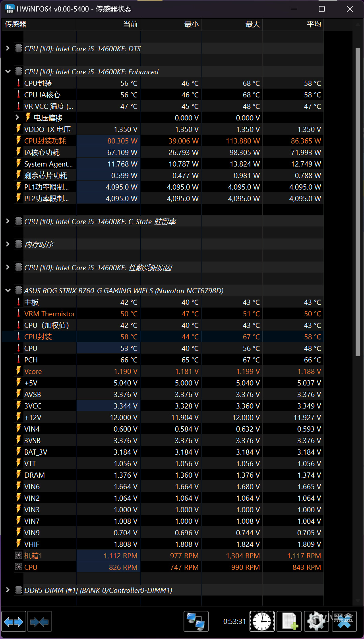Click the lightning icon beside Vcore
The image size is (364, 639).
point(18,371)
